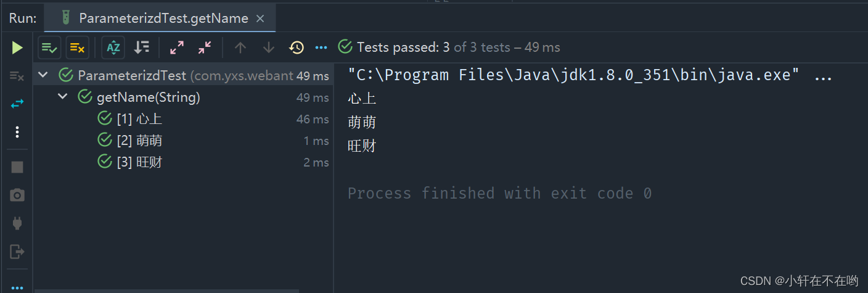Switch to the ParameterizdTest.getName run tab
Viewport: 868px width, 293px height.
[156, 19]
